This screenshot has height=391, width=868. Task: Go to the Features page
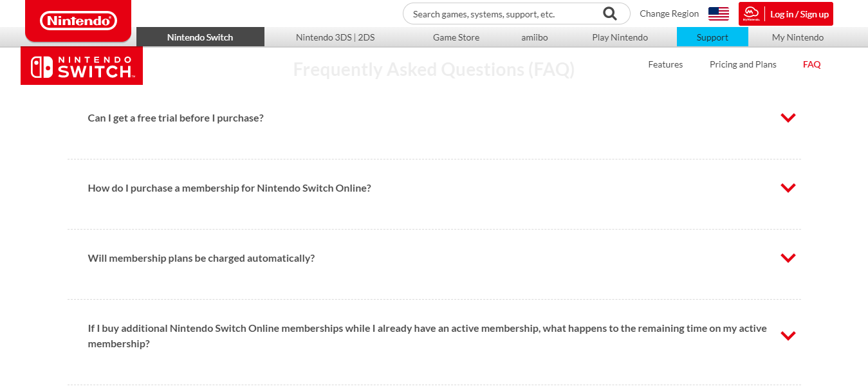click(665, 64)
